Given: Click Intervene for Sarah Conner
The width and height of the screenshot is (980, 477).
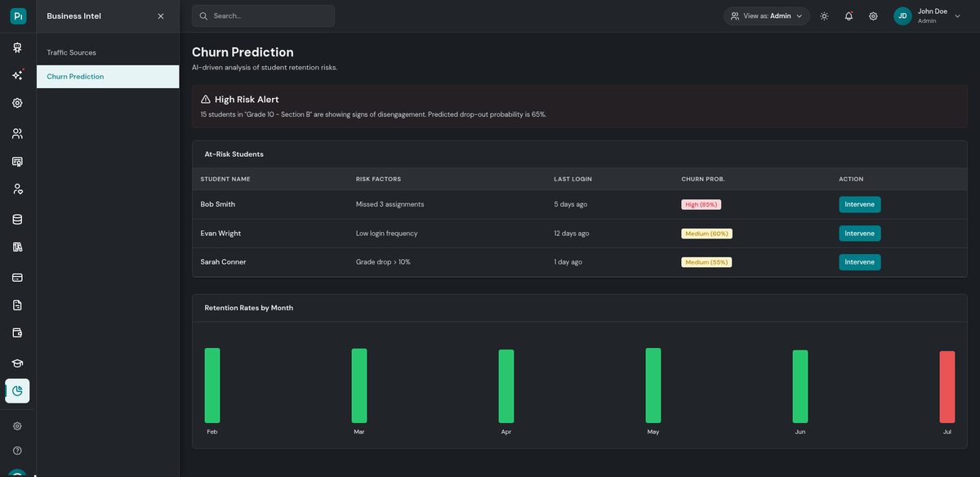Looking at the screenshot, I should click(859, 262).
